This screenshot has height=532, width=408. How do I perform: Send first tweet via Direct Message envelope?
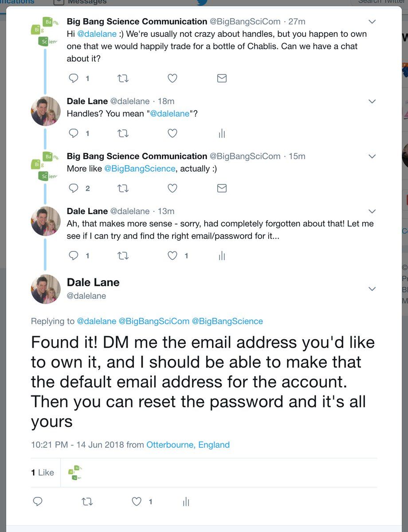click(x=222, y=78)
